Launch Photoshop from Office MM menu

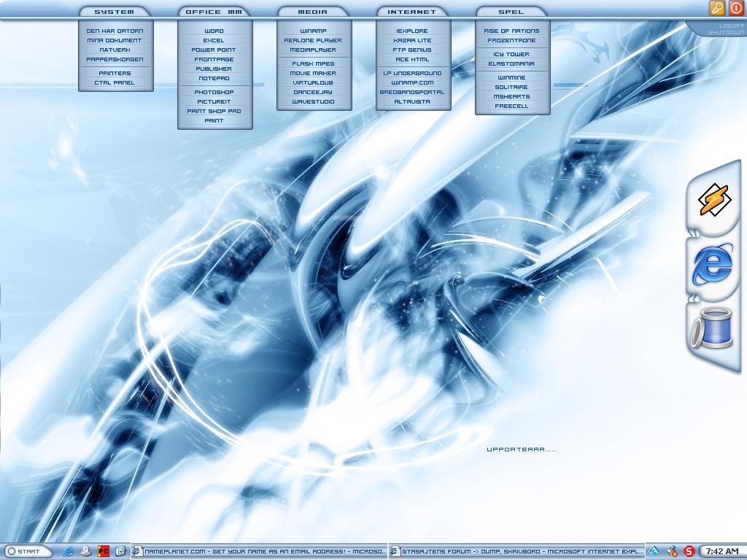(214, 92)
